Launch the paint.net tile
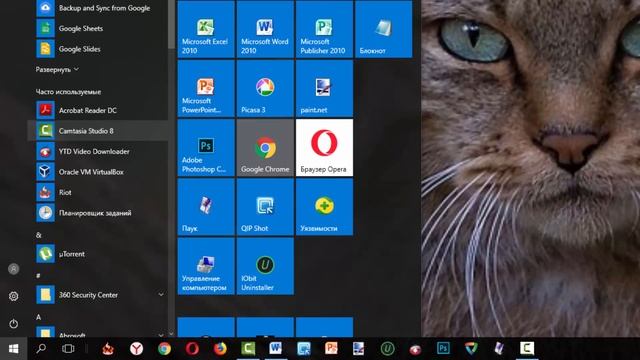Screen dimensions: 640x360 324,89
